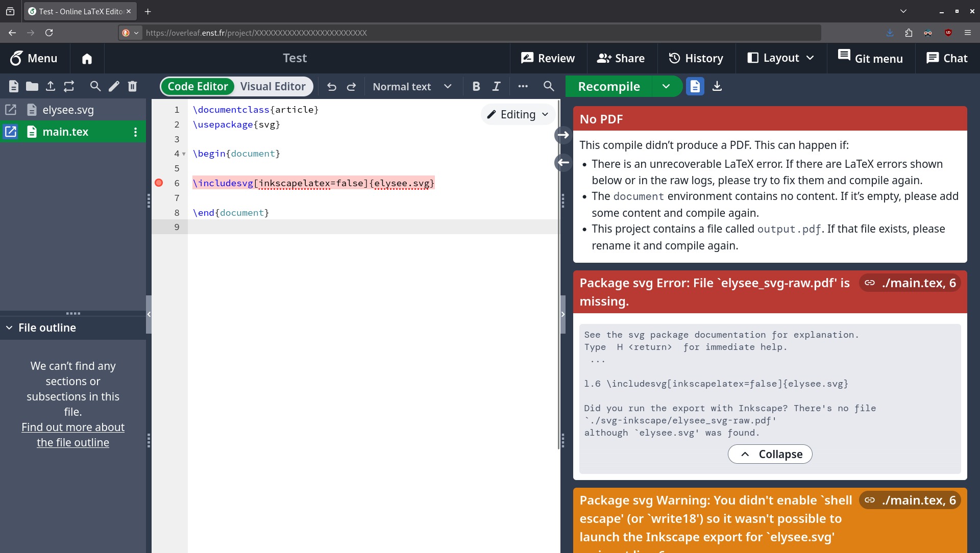Click the undo arrow in editor toolbar
980x553 pixels.
(332, 87)
